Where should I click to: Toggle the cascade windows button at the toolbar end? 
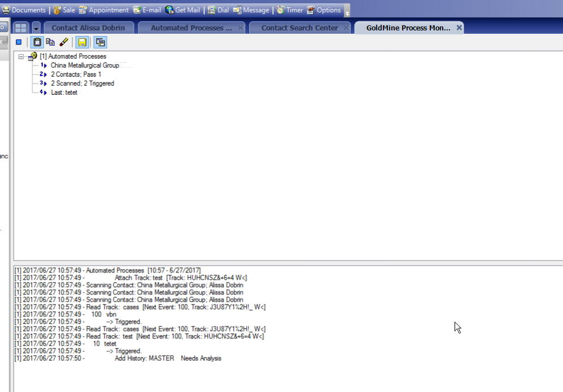pos(101,42)
